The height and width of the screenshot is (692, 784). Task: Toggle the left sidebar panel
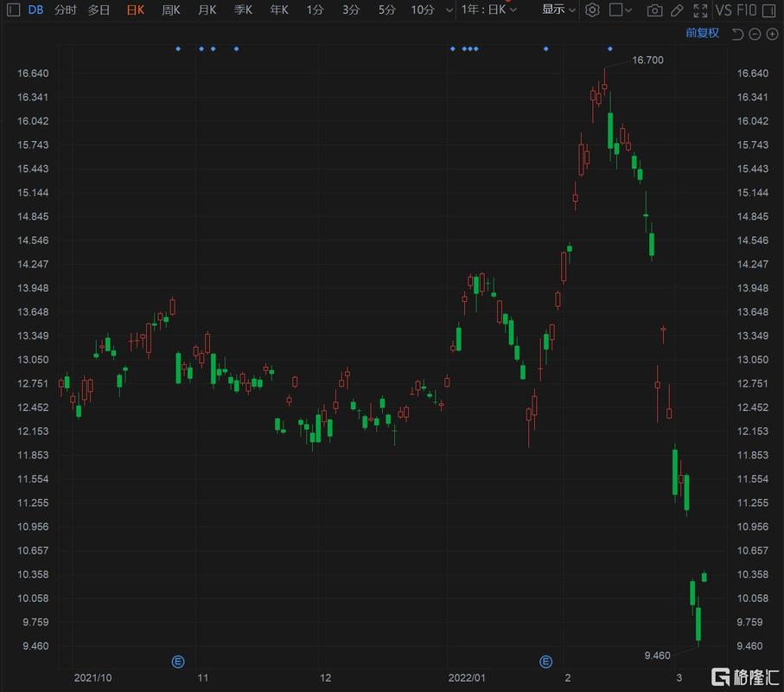pos(12,10)
